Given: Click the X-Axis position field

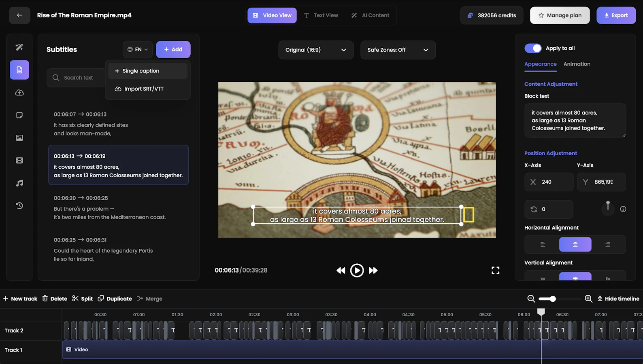Looking at the screenshot, I should tap(549, 182).
